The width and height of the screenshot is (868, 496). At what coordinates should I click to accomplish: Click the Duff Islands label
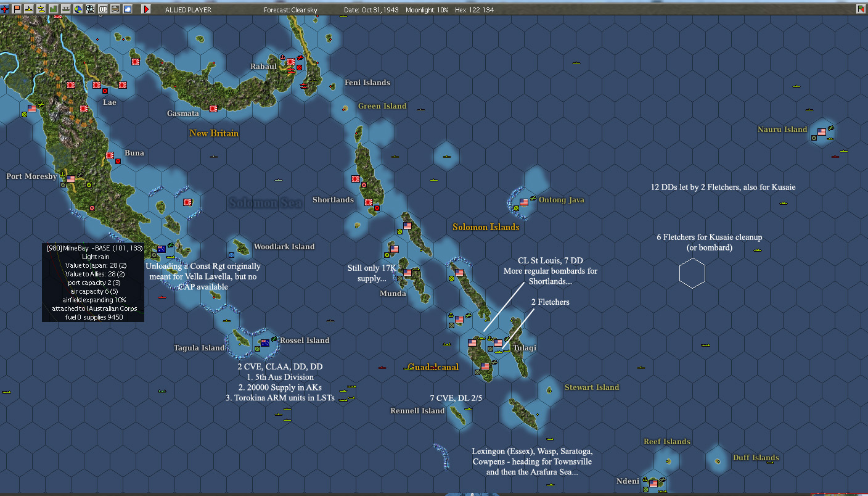[x=756, y=458]
